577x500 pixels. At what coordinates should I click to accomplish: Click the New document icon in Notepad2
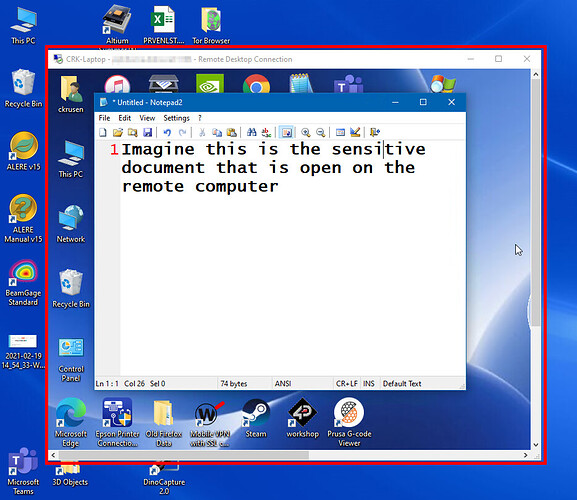tap(103, 132)
